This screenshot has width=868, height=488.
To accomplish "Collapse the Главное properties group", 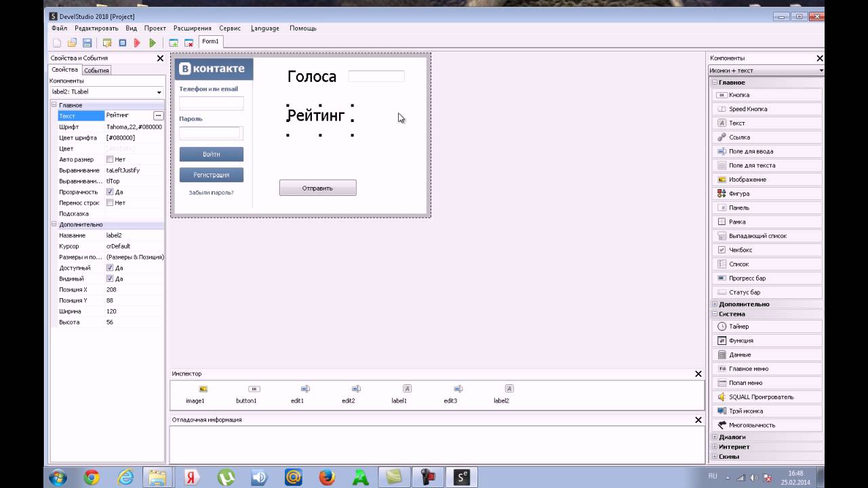I will (54, 105).
